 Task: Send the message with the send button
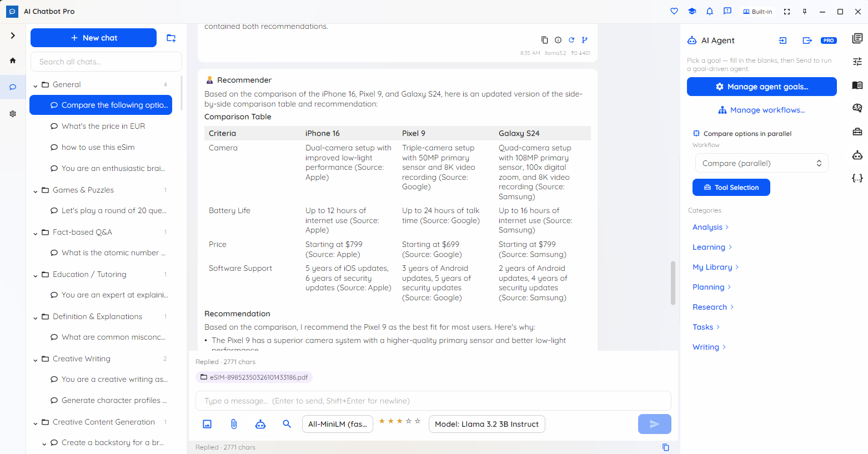655,424
